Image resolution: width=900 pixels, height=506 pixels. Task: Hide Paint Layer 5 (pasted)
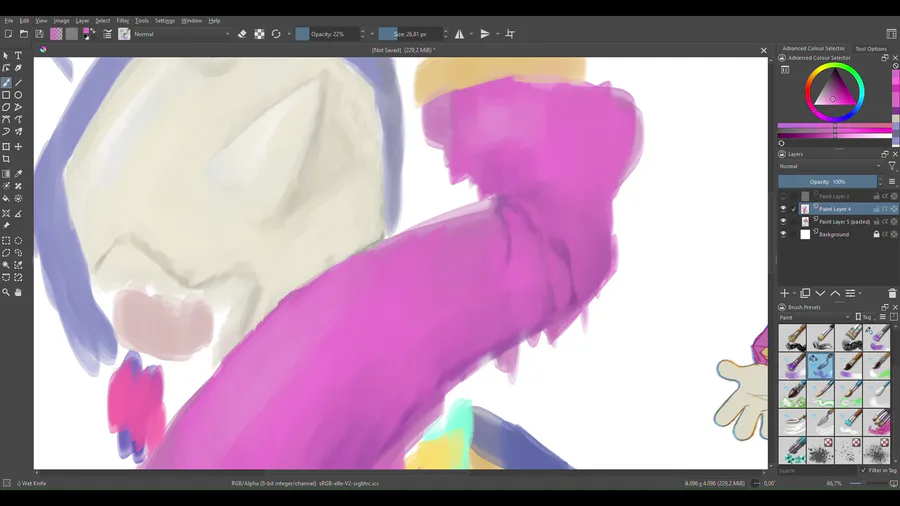point(783,221)
